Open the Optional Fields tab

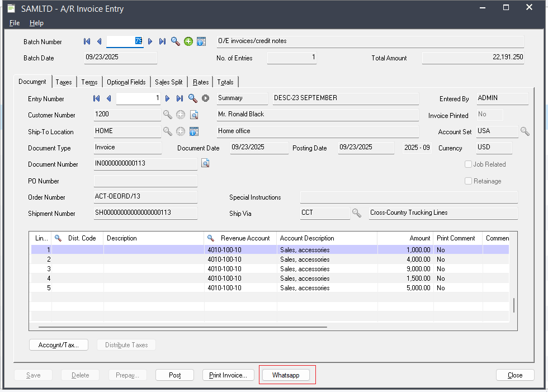pos(126,82)
